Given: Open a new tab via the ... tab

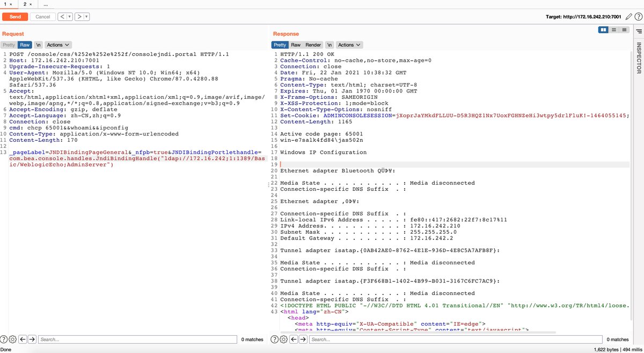Looking at the screenshot, I should point(45,4).
